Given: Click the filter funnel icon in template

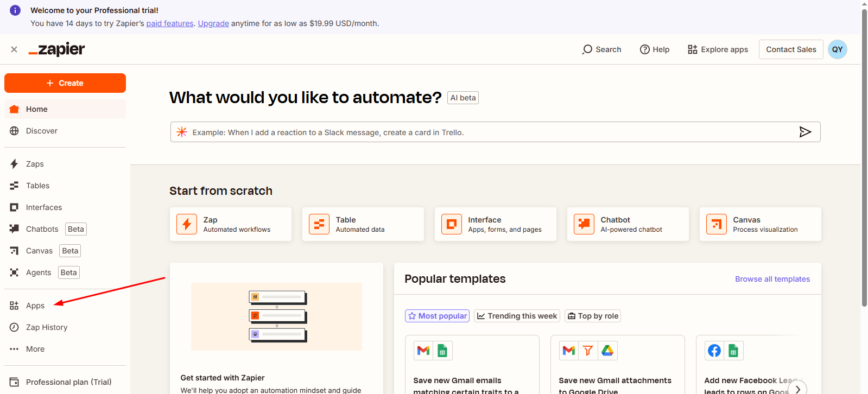Looking at the screenshot, I should (x=588, y=351).
